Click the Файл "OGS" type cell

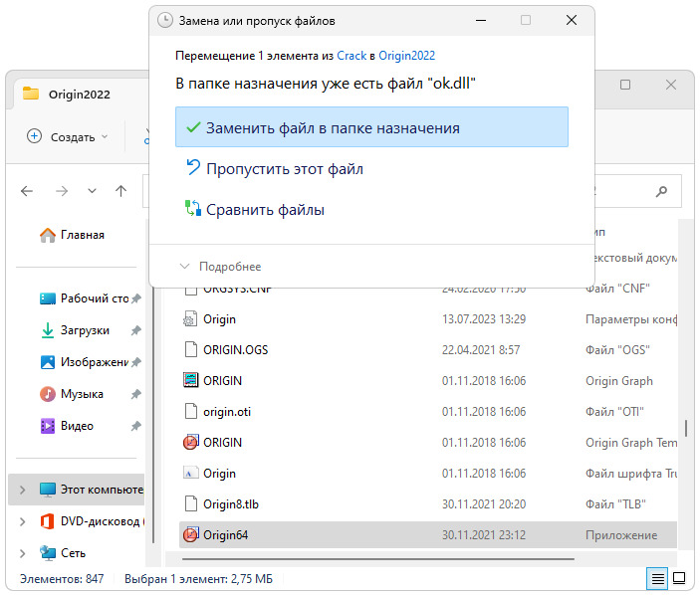(x=617, y=350)
